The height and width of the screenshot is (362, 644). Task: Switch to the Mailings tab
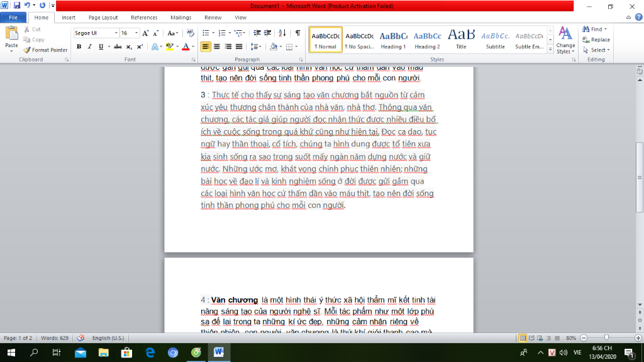coord(180,18)
